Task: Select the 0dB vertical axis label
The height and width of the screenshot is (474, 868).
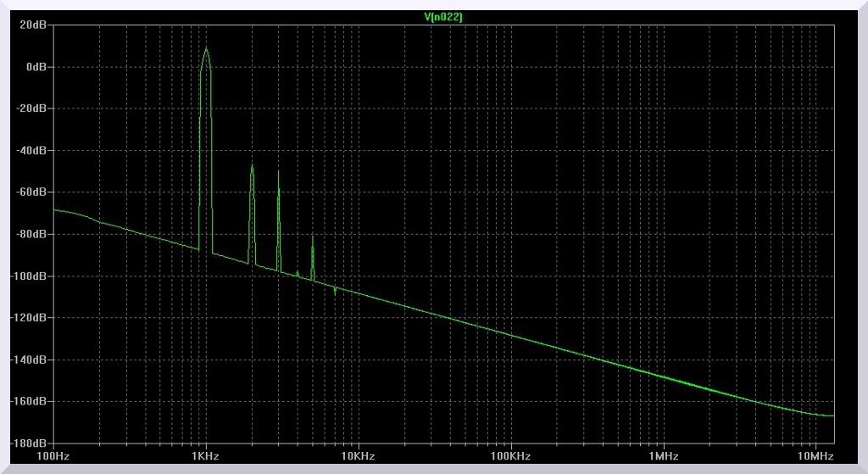Action: 35,67
